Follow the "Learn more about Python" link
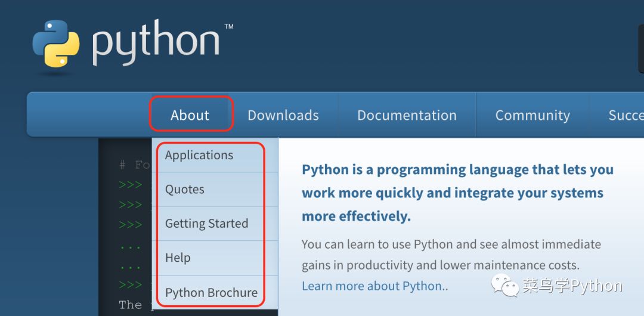This screenshot has width=644, height=316. (x=372, y=286)
